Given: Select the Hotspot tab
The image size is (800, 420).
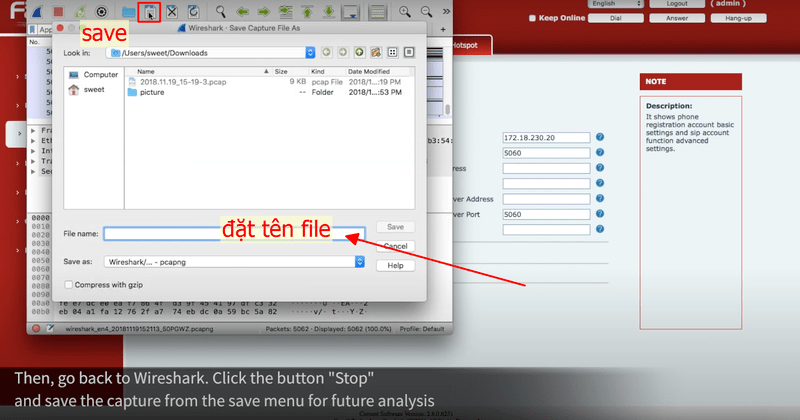Looking at the screenshot, I should click(463, 45).
